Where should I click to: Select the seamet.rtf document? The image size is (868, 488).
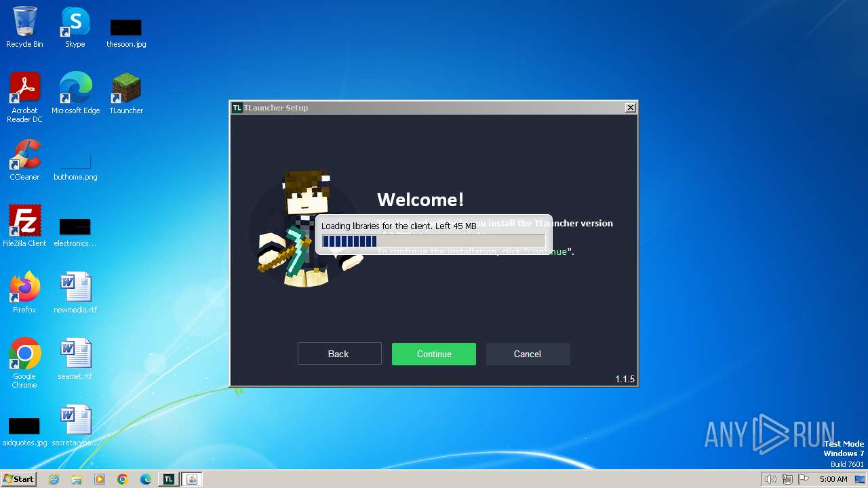(x=75, y=359)
